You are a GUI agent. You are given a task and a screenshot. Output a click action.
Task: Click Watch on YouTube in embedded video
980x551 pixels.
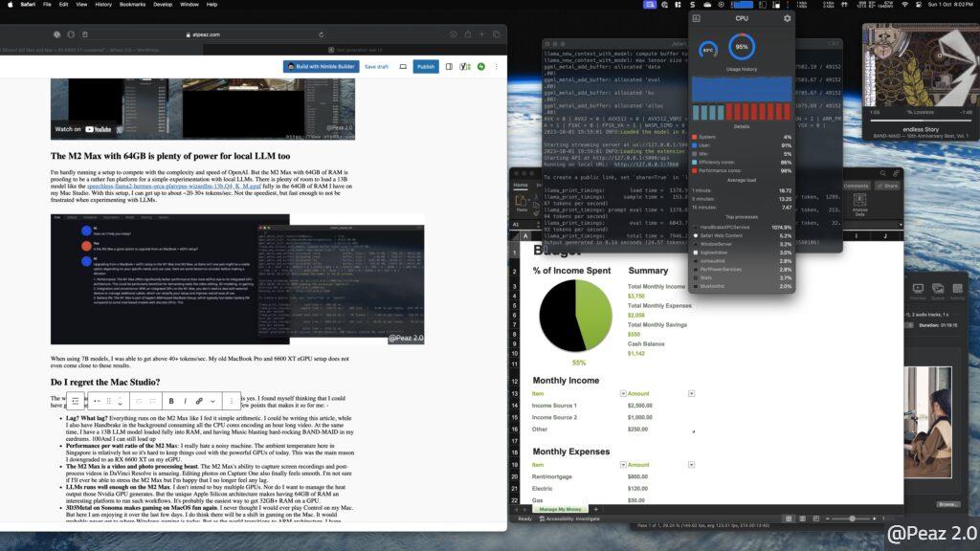tap(83, 129)
